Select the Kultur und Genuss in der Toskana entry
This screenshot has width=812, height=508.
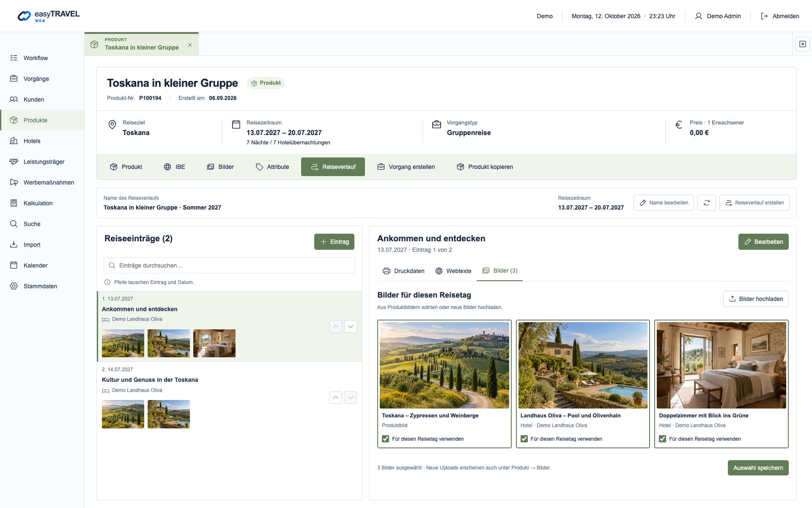229,398
